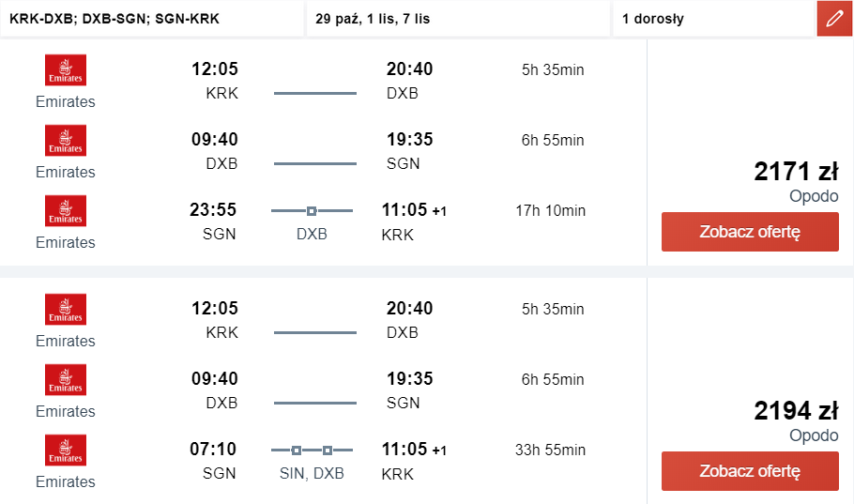Click Emirates logo on first offer KRK-DXB flight

coord(66,69)
